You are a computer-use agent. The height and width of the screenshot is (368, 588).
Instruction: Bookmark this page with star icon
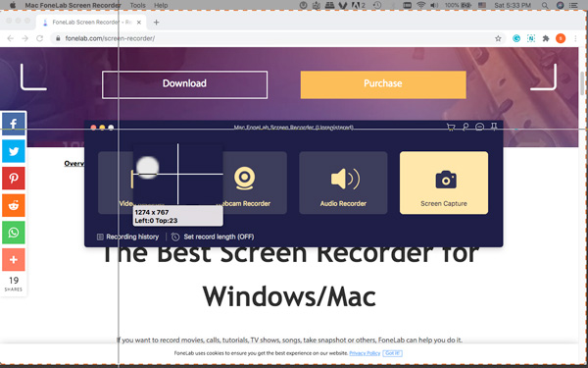tap(498, 38)
